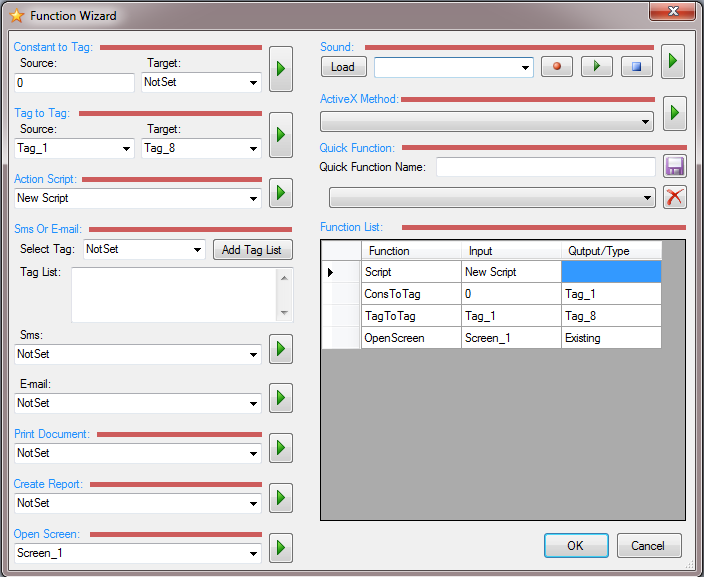Delete the quick function with the red X icon
704x577 pixels.
click(675, 197)
